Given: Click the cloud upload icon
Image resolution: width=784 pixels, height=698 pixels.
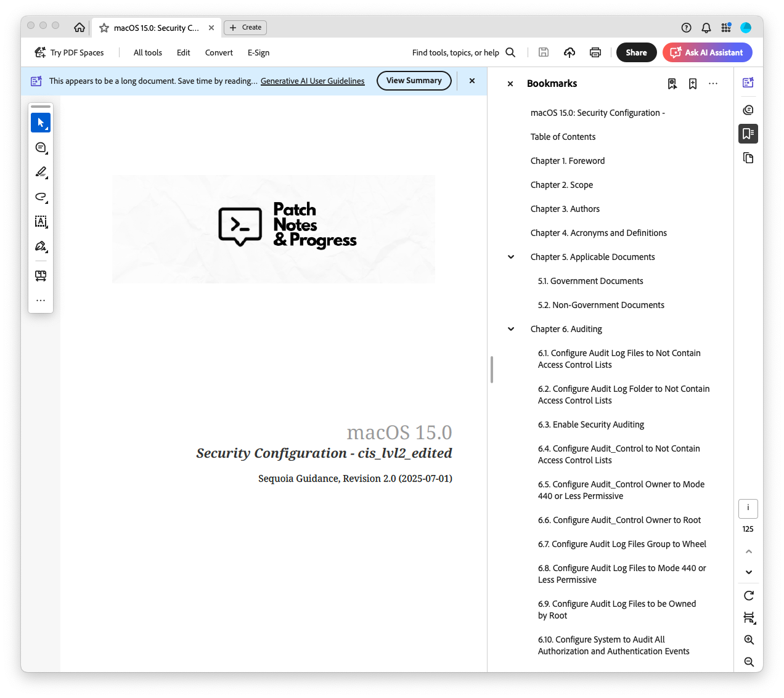Looking at the screenshot, I should coord(570,52).
